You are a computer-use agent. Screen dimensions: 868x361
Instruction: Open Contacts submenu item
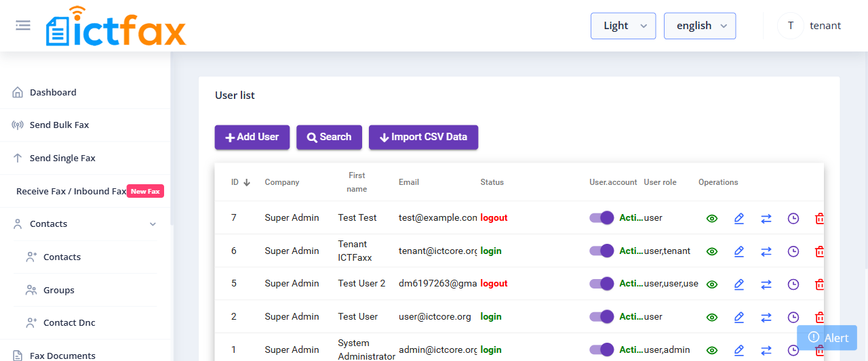click(x=62, y=257)
